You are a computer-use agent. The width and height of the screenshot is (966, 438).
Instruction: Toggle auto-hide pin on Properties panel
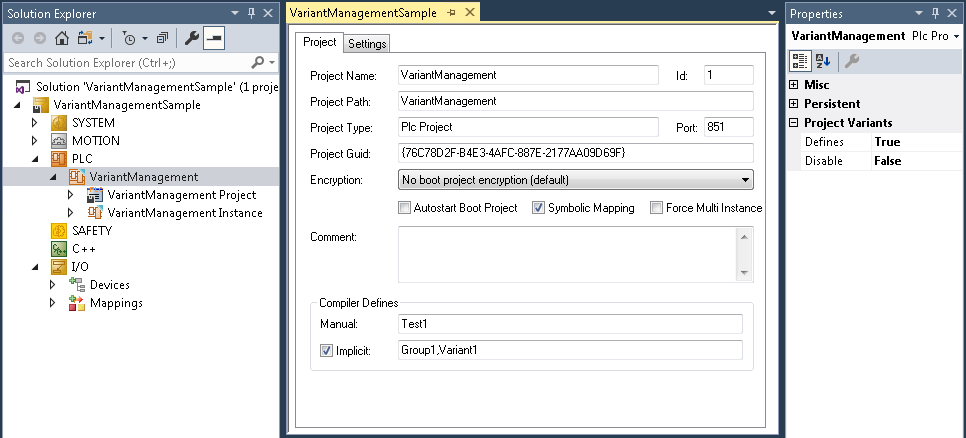936,13
